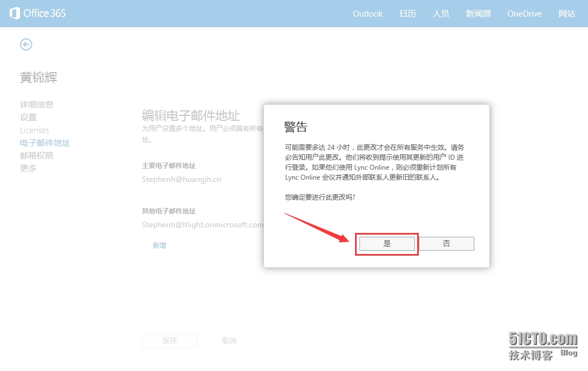
Task: Open the Licenses section in the sidebar
Action: coord(34,130)
